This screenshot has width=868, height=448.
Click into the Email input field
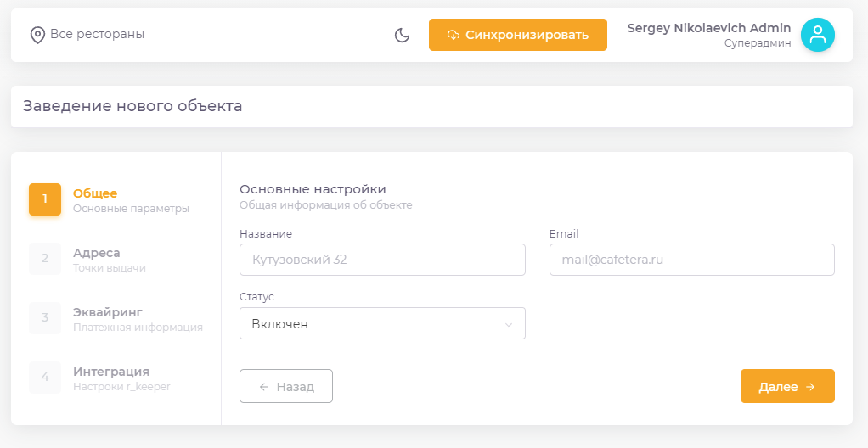click(x=691, y=260)
